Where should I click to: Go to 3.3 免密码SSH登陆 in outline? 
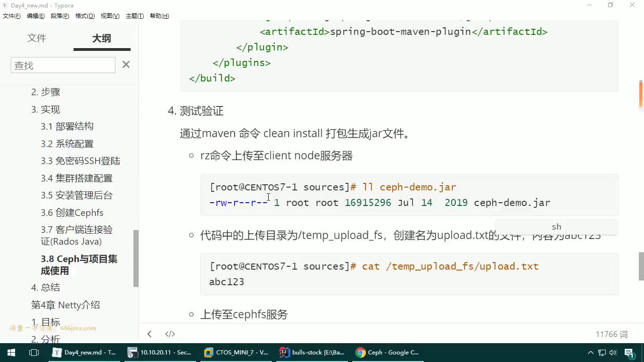pyautogui.click(x=80, y=161)
